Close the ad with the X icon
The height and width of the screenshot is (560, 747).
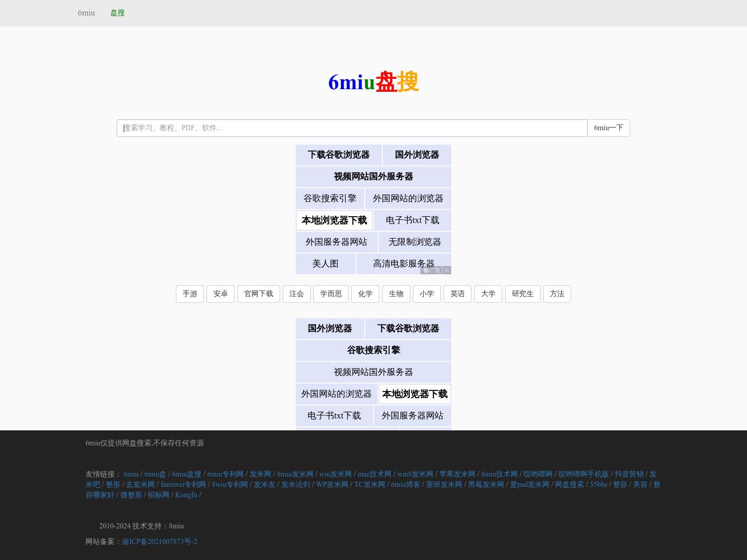point(447,270)
